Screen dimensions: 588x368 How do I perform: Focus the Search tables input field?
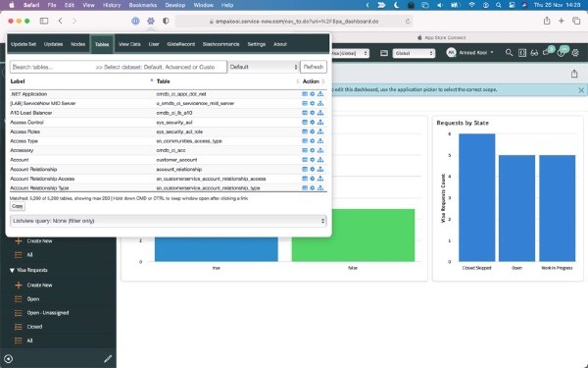coord(119,67)
